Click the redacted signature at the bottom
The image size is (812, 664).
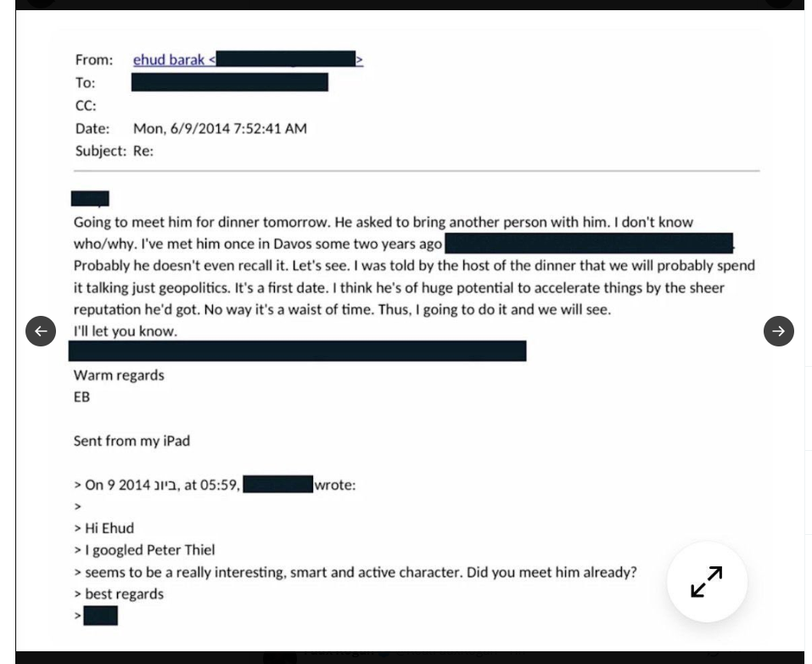100,616
